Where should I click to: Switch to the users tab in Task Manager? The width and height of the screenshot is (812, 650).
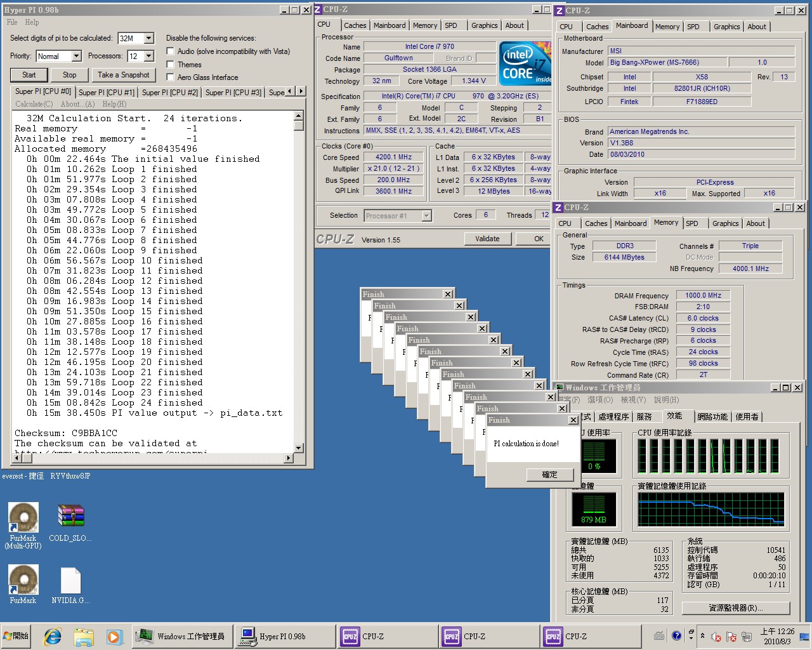click(747, 416)
